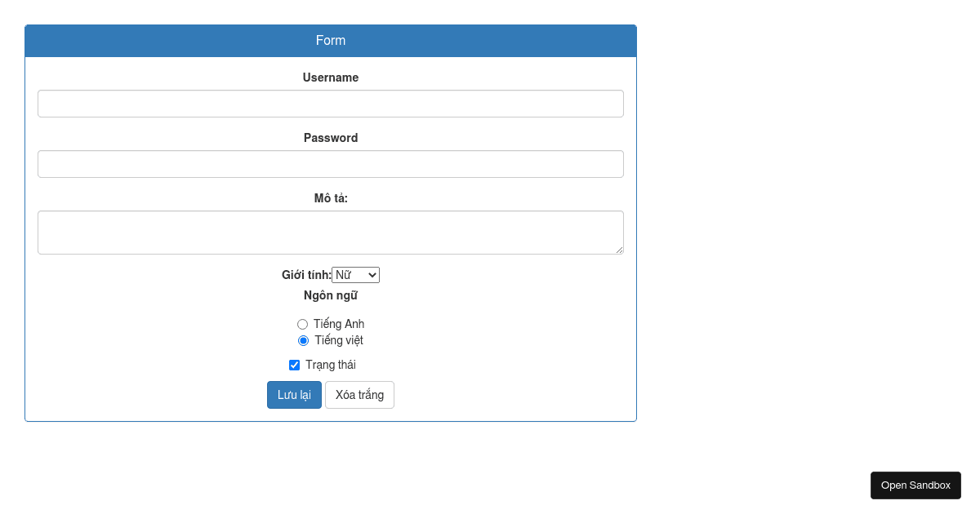Select the Tiếng việt radio option
This screenshot has width=980, height=514.
pos(302,340)
